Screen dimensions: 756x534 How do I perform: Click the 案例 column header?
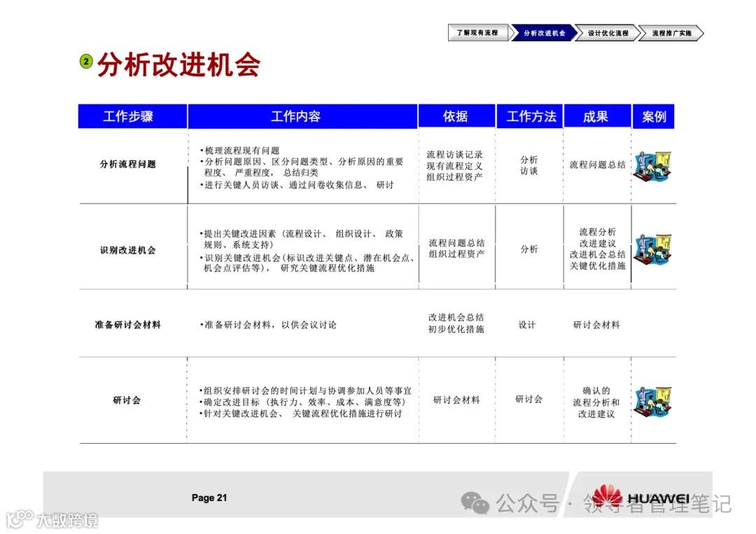tap(653, 116)
